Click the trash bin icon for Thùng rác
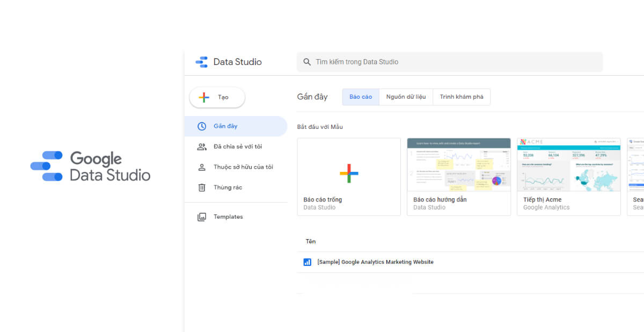 202,187
